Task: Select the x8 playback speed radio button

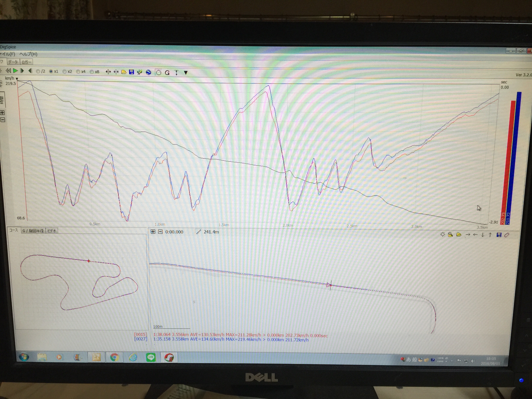Action: (92, 72)
